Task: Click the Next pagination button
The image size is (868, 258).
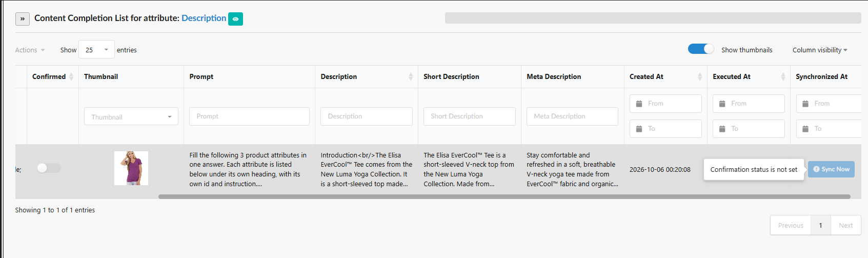Action: coord(846,225)
